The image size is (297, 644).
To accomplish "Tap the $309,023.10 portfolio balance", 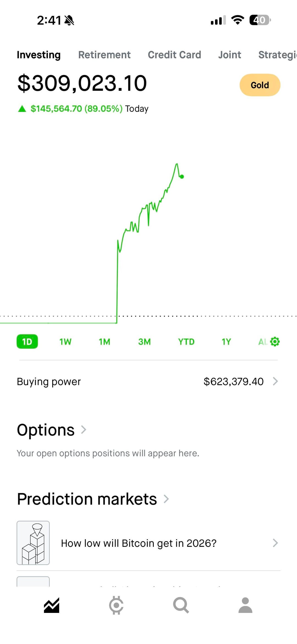I will point(82,83).
